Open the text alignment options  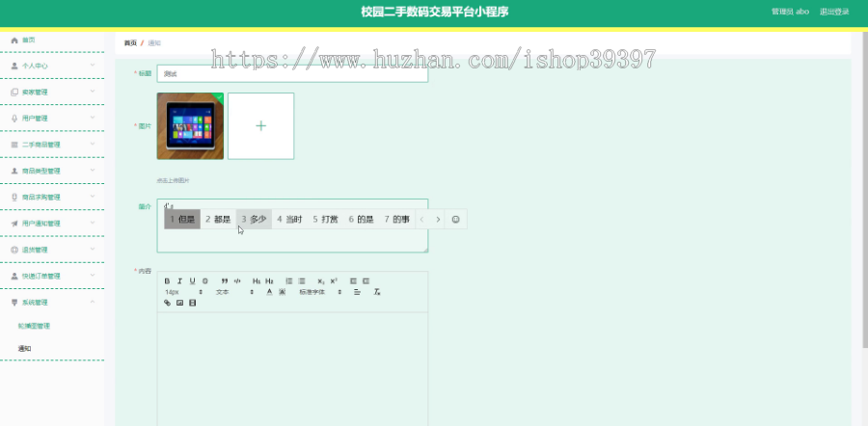357,292
